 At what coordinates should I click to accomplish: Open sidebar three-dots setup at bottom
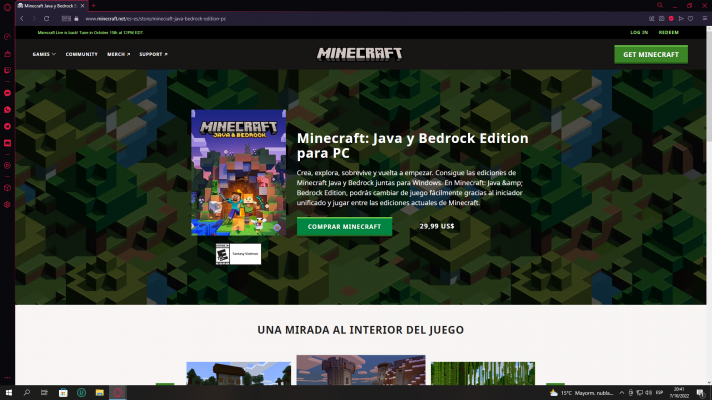(x=7, y=378)
